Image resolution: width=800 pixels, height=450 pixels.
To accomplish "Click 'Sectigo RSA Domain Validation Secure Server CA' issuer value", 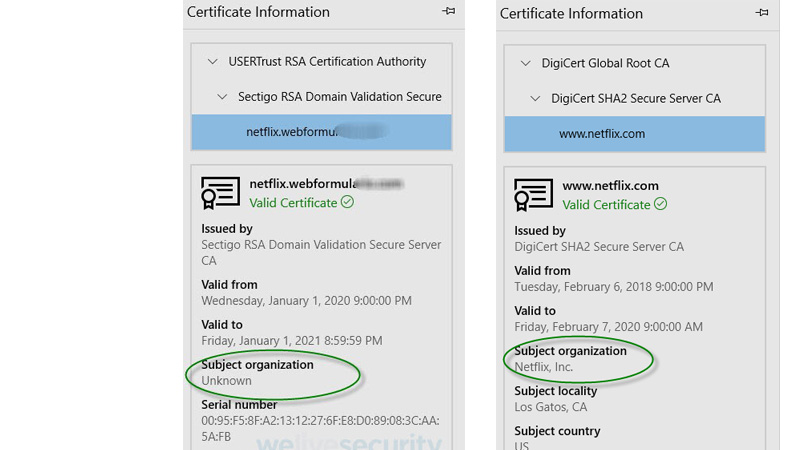I will [x=321, y=253].
